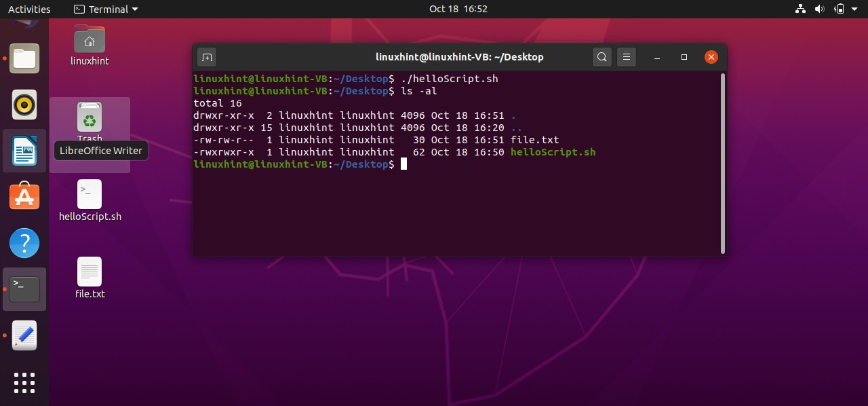This screenshot has width=868, height=406.
Task: Click the network status icon
Action: point(800,9)
